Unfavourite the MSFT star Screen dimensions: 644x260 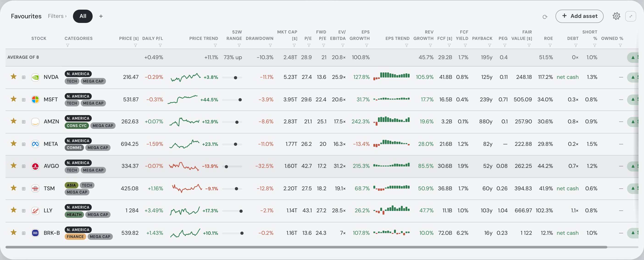pos(14,99)
